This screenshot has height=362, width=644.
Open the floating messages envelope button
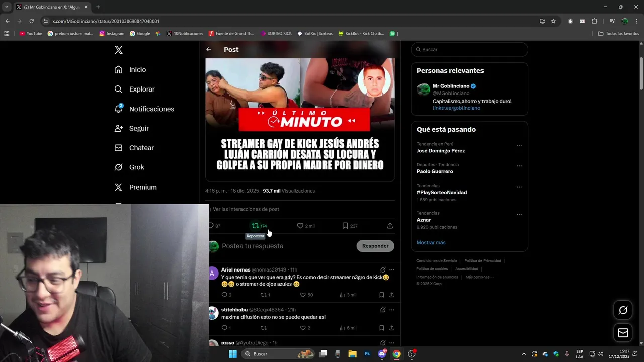(x=623, y=333)
